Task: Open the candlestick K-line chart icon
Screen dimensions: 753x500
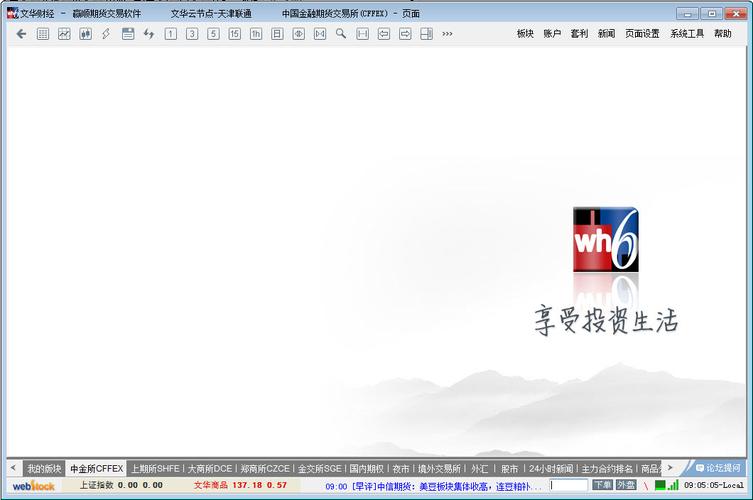Action: pyautogui.click(x=85, y=34)
